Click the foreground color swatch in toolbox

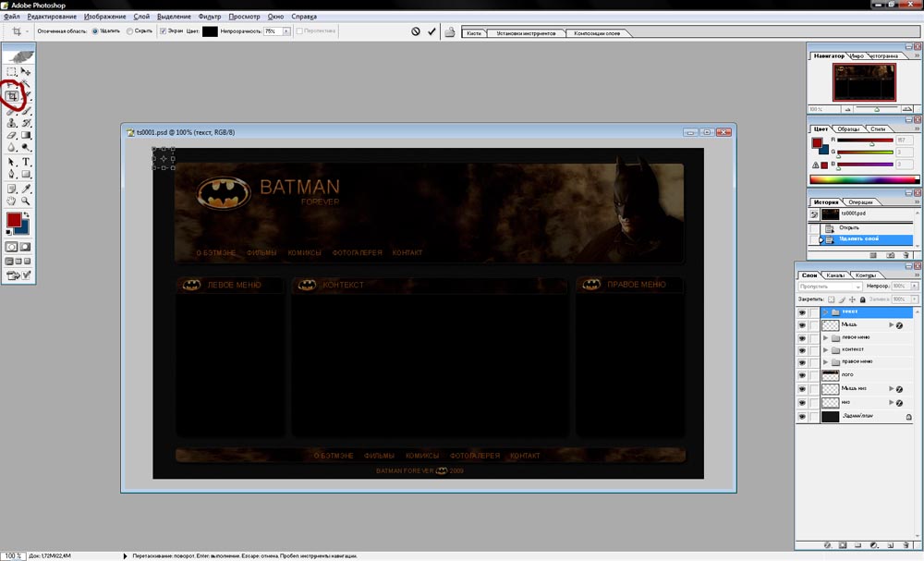[x=14, y=220]
